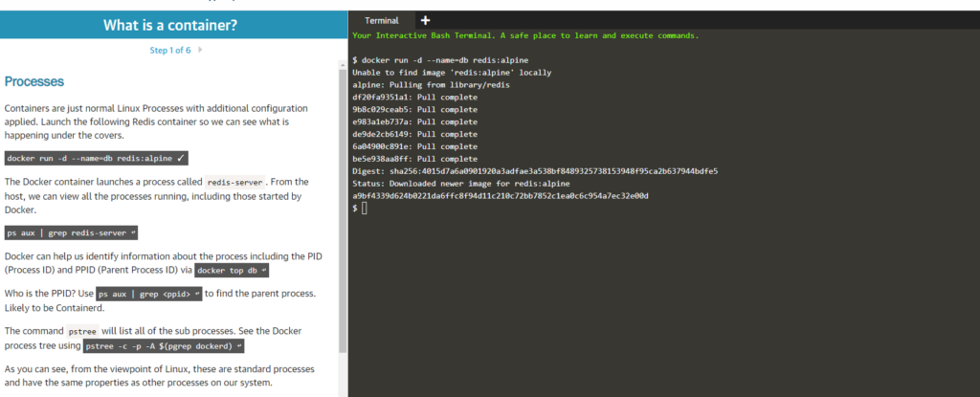Click the ps aux | grep <ppid> command block

(x=149, y=294)
